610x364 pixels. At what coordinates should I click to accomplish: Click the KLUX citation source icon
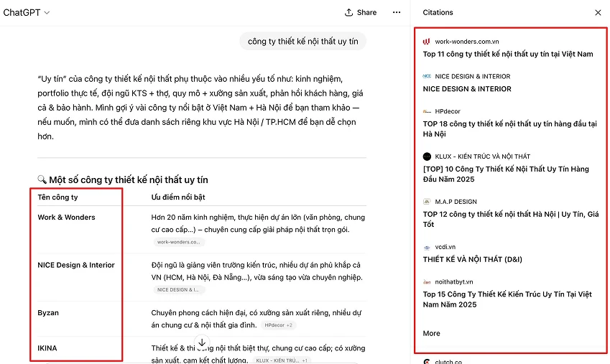427,156
